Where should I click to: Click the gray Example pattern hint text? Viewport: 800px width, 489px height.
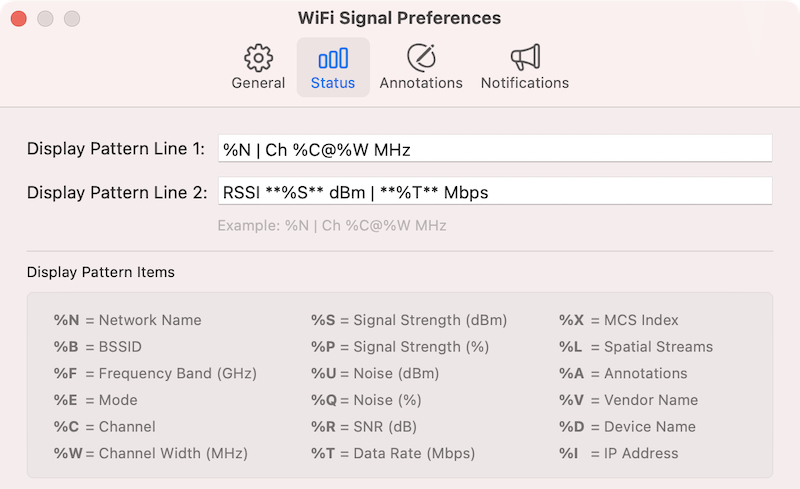coord(332,225)
